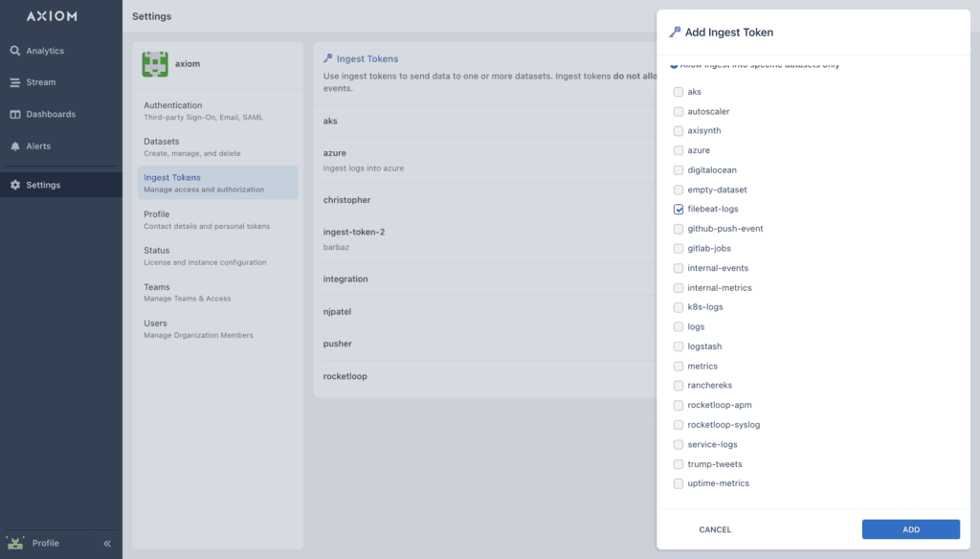Check the autoscaler dataset checkbox
Image resolution: width=980 pixels, height=559 pixels.
pos(679,111)
